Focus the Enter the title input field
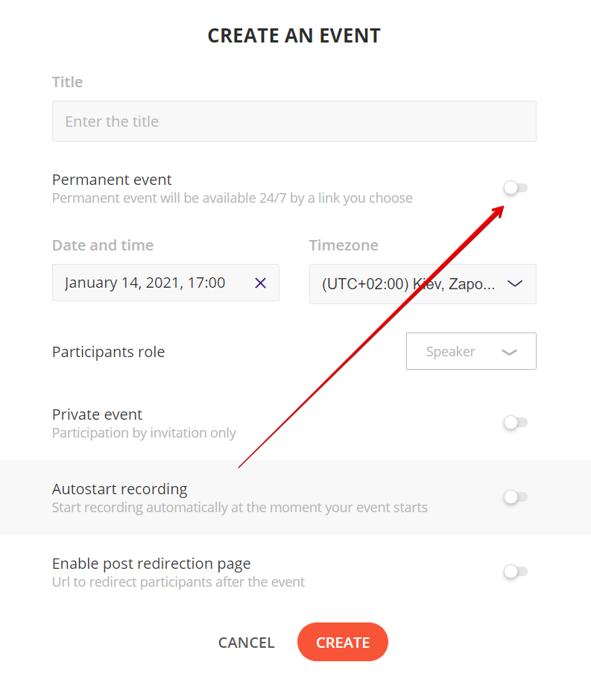This screenshot has width=591, height=700. pos(294,122)
